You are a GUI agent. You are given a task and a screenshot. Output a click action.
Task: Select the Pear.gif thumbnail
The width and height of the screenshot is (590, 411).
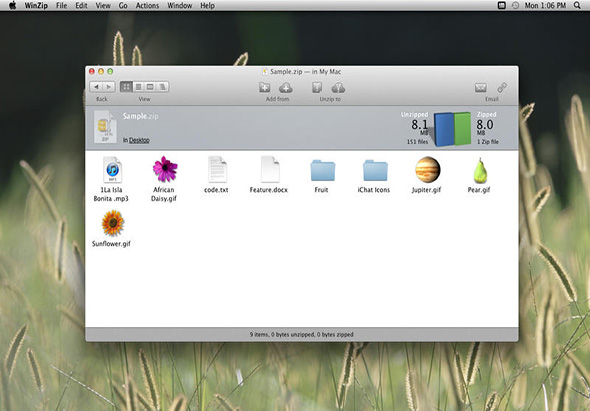[x=480, y=170]
